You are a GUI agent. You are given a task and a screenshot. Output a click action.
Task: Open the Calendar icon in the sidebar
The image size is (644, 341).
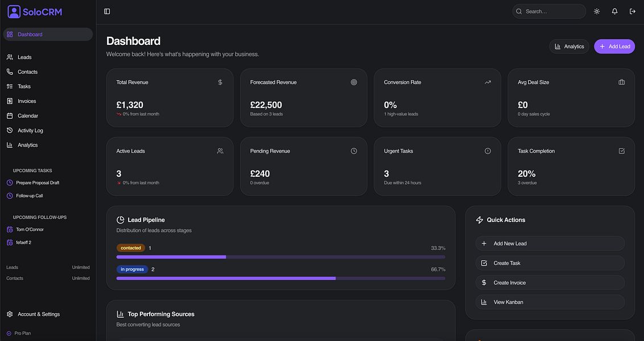(x=10, y=115)
